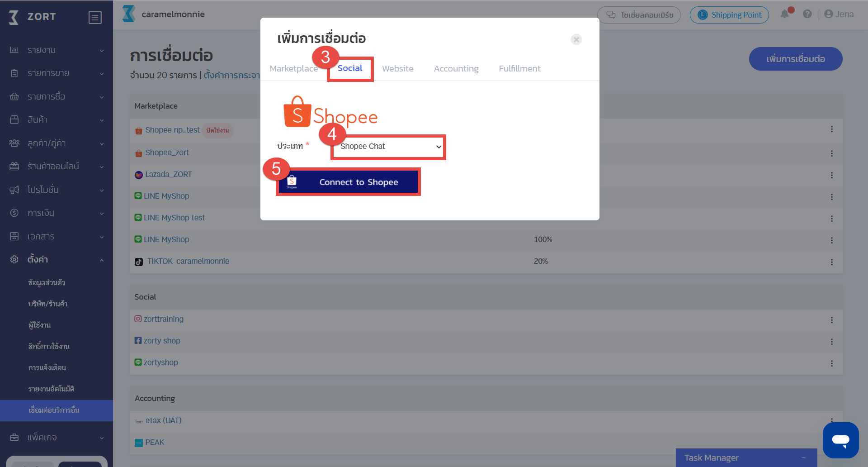Expand the ร้านค้าออนไลน์ sidebar menu
868x467 pixels.
point(57,167)
